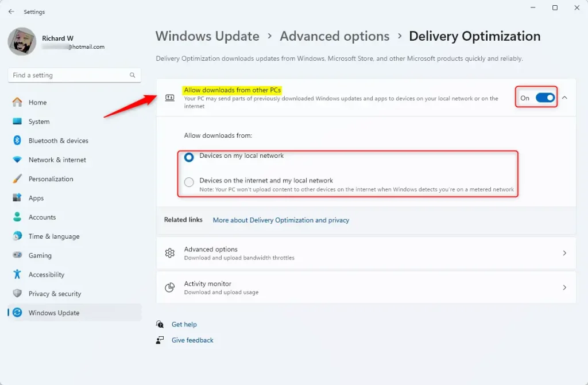
Task: Click the Delivery Optimization page title
Action: click(475, 36)
